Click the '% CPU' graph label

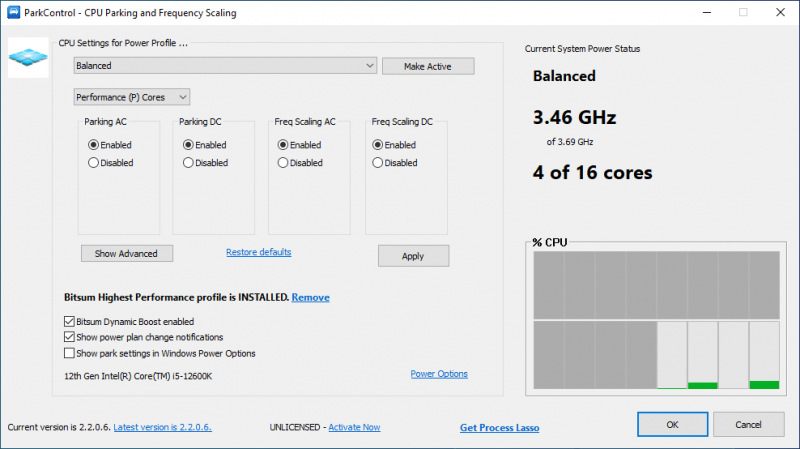click(549, 242)
